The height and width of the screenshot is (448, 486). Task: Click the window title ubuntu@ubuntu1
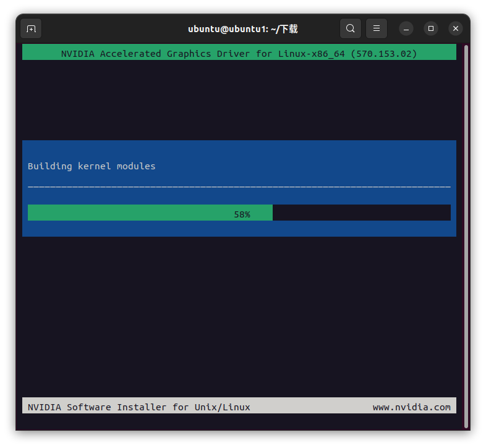point(243,28)
